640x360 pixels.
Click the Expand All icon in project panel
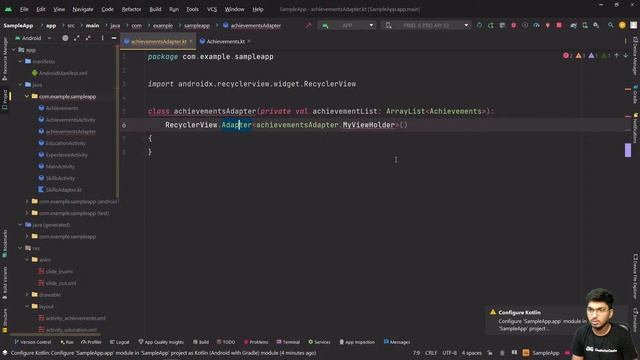click(x=77, y=38)
